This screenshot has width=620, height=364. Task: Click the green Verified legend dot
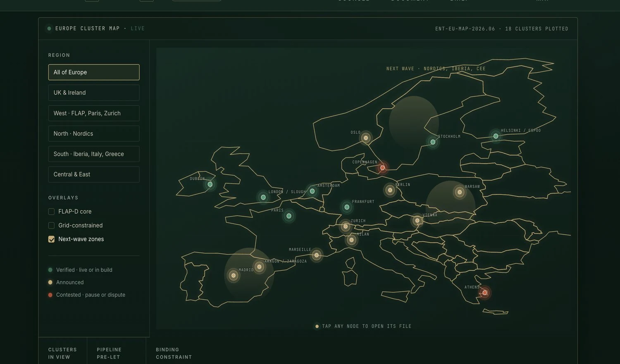click(x=50, y=270)
